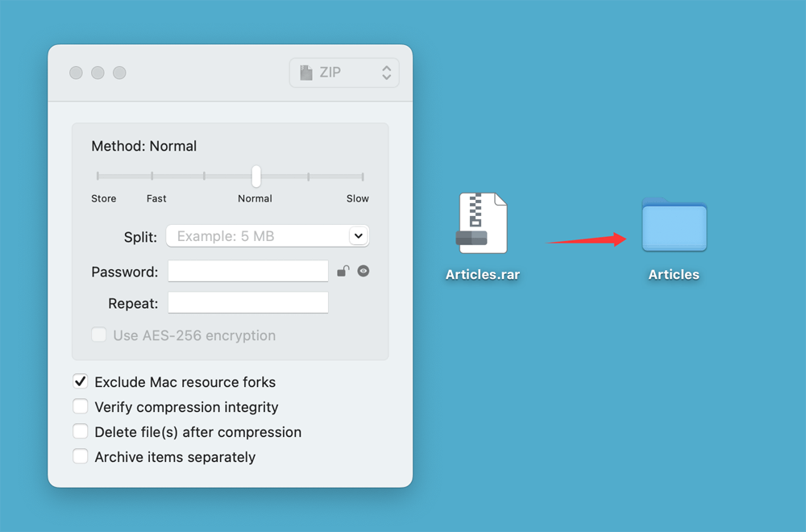Open the ZIP format dropdown

click(x=344, y=72)
